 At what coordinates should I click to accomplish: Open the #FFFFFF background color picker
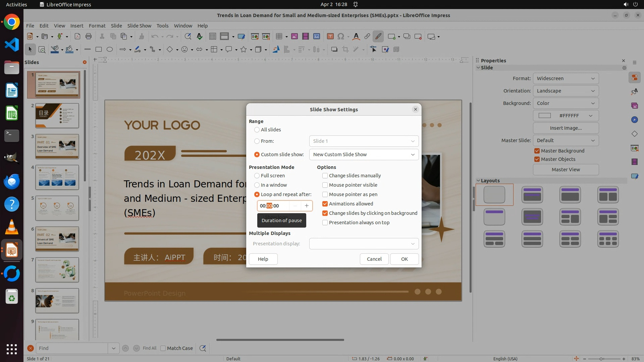(566, 116)
